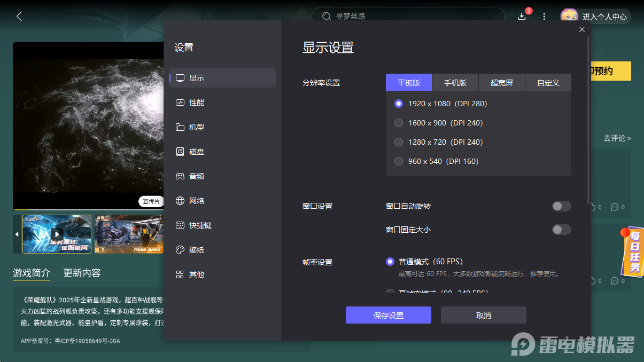Turn on 窗口固定大小 switch
644x362 pixels.
pyautogui.click(x=561, y=229)
